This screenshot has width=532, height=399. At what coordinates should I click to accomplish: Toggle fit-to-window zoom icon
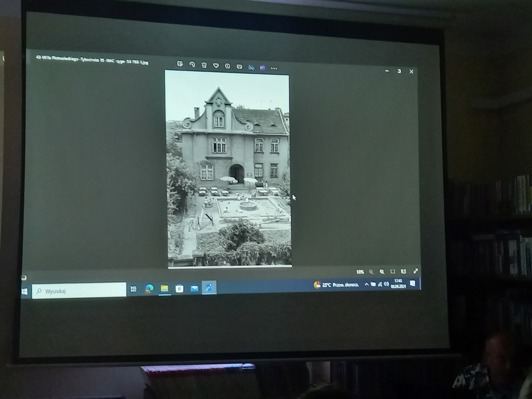393,271
